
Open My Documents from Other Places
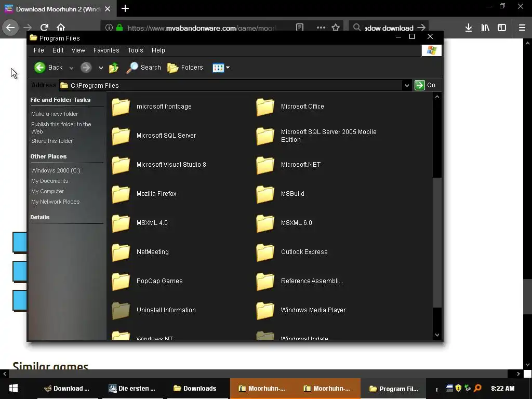tap(49, 181)
